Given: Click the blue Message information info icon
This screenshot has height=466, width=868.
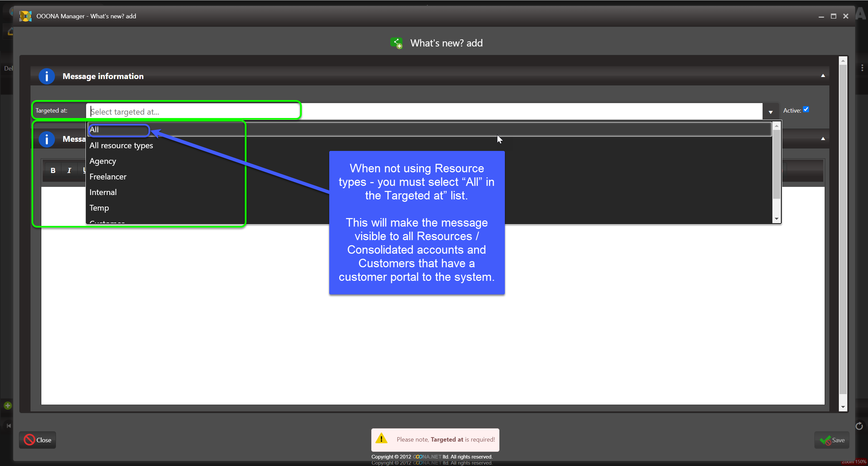Looking at the screenshot, I should pos(47,76).
